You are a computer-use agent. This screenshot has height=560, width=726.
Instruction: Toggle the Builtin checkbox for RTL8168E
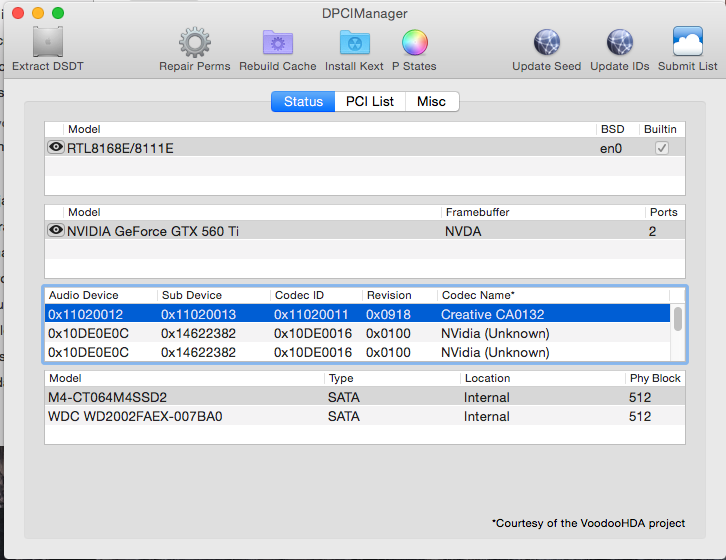click(661, 148)
